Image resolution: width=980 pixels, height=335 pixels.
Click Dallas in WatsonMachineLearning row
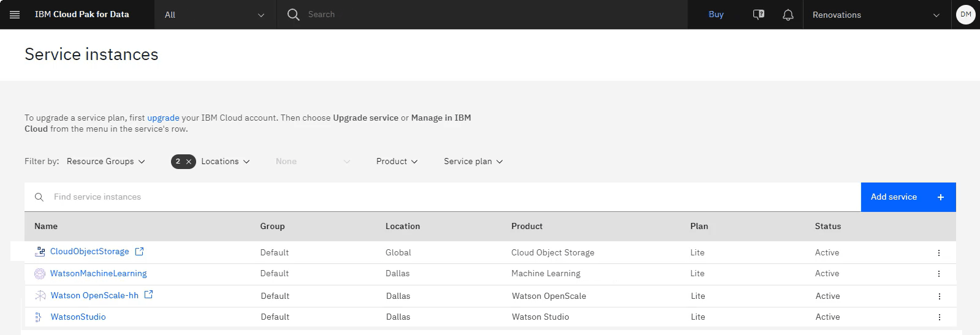(x=398, y=274)
